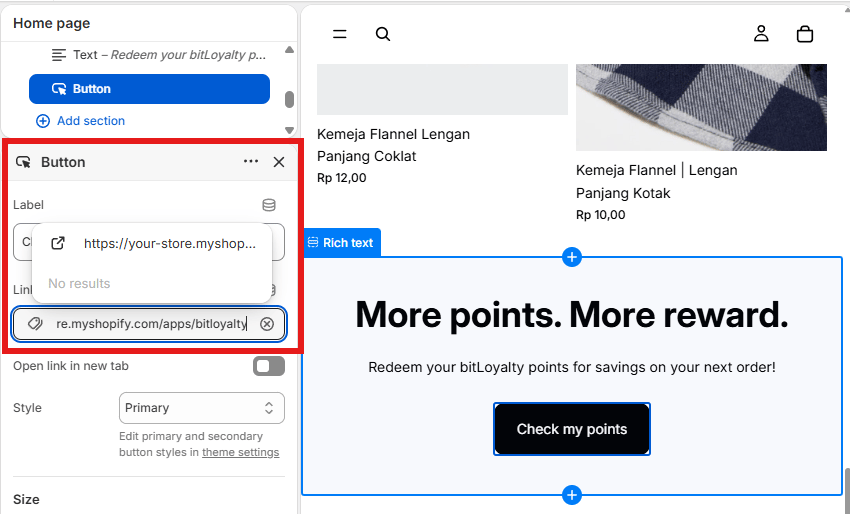Click Add section in the sidebar
Screen dimensions: 850x514
(x=91, y=121)
